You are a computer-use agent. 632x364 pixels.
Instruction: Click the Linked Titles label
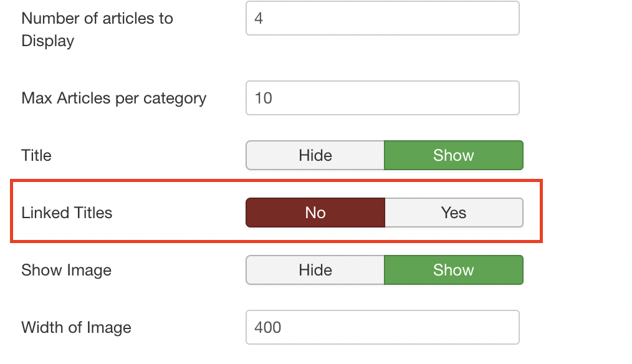67,213
